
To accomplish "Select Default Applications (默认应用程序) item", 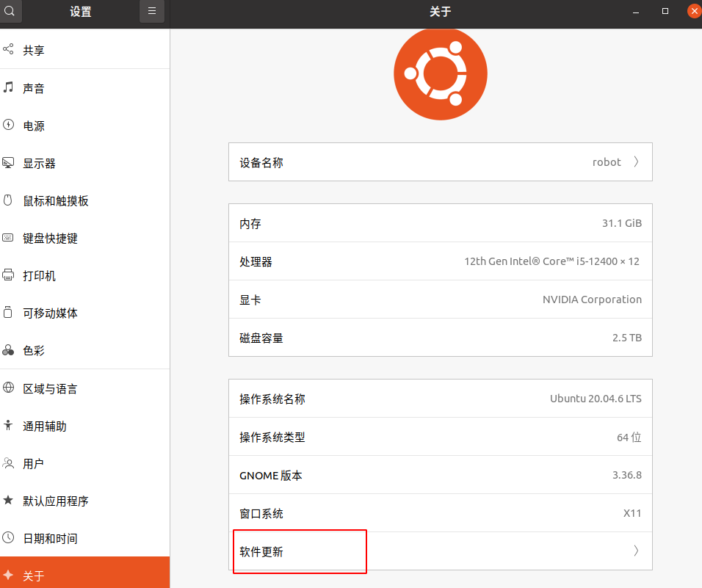I will 55,501.
